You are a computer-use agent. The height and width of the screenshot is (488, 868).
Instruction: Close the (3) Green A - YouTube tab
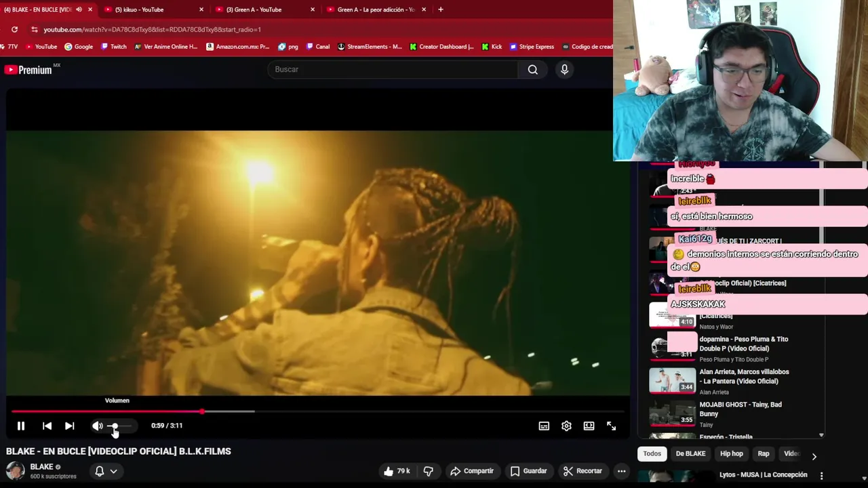click(313, 9)
